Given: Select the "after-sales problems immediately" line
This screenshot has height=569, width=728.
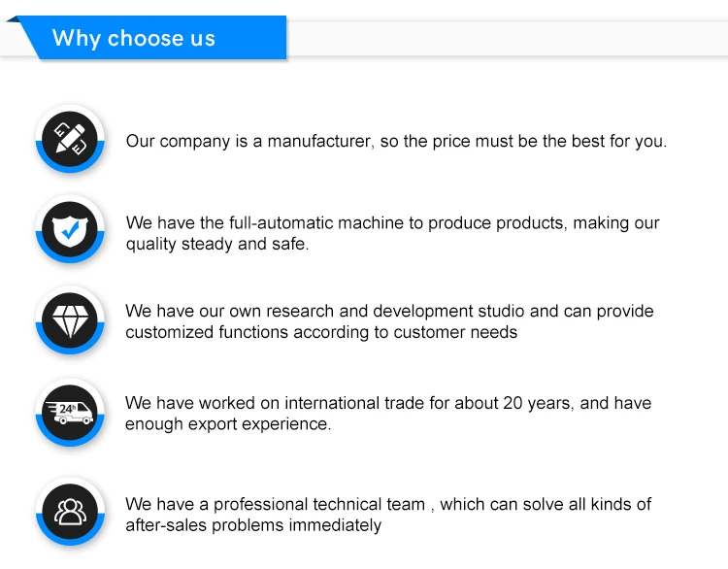Looking at the screenshot, I should coord(253,525).
